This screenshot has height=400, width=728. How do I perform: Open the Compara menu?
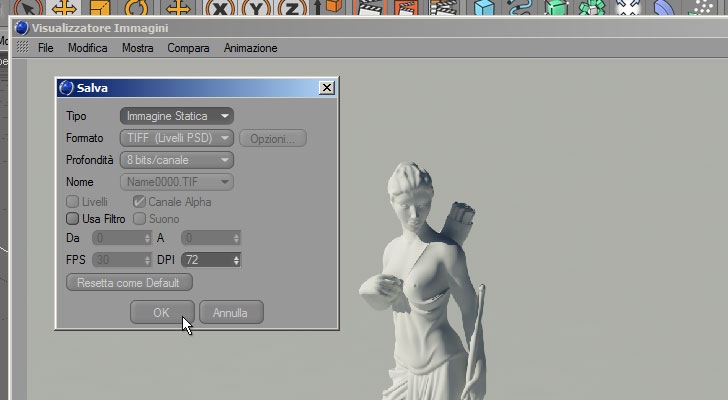pyautogui.click(x=188, y=48)
